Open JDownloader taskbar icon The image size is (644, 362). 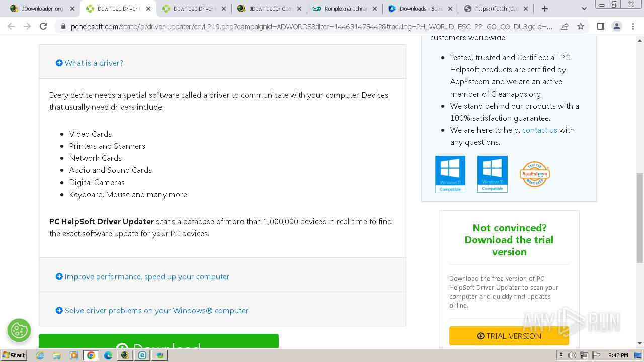125,355
